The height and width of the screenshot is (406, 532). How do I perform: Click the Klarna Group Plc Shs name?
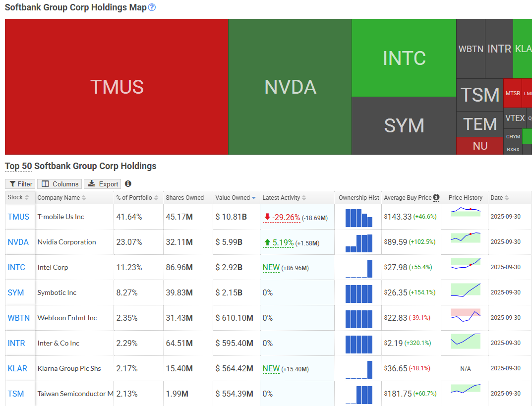click(69, 368)
